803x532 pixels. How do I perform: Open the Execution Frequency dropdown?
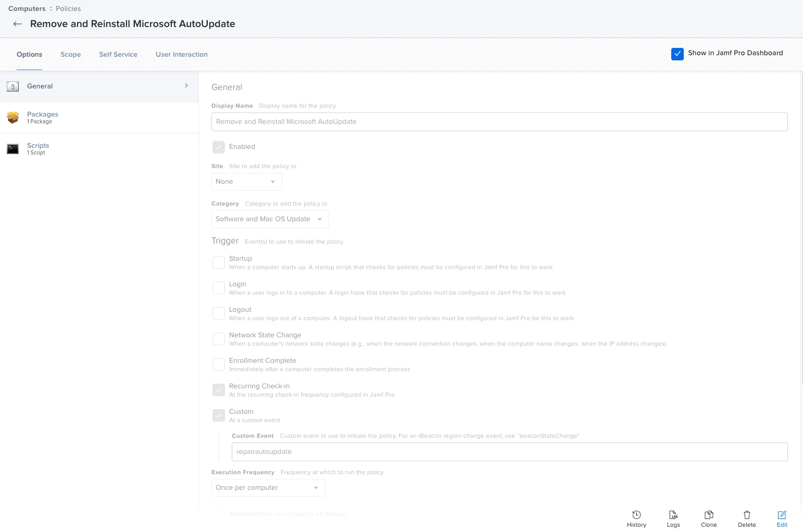point(268,488)
